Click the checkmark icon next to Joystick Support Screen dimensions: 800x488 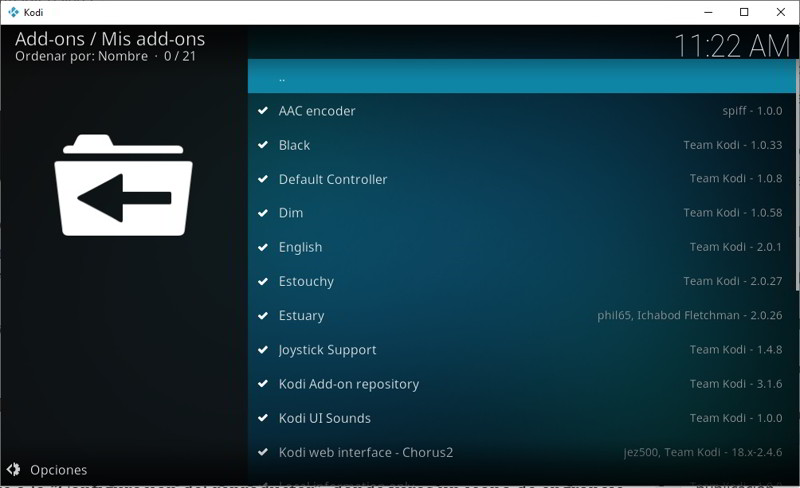pyautogui.click(x=263, y=350)
